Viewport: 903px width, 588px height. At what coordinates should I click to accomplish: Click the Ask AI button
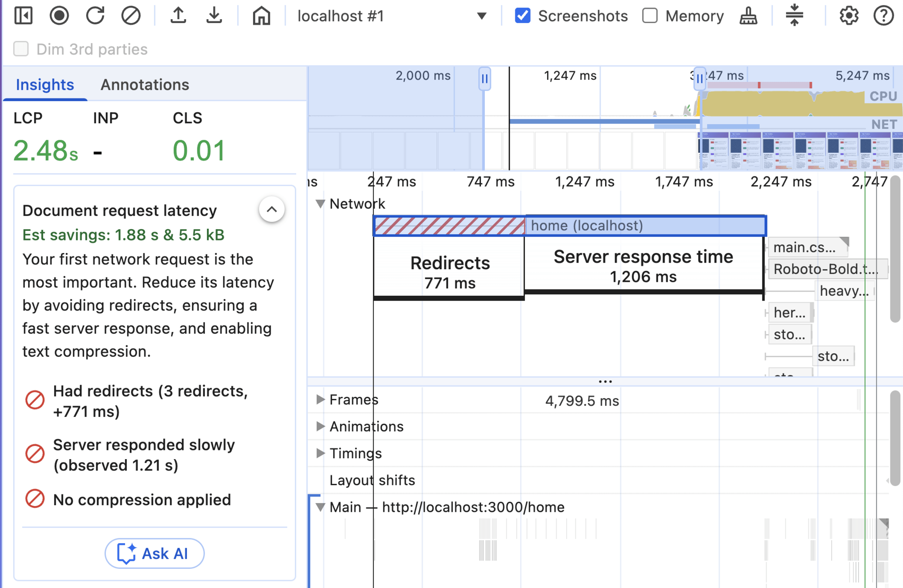(x=154, y=553)
